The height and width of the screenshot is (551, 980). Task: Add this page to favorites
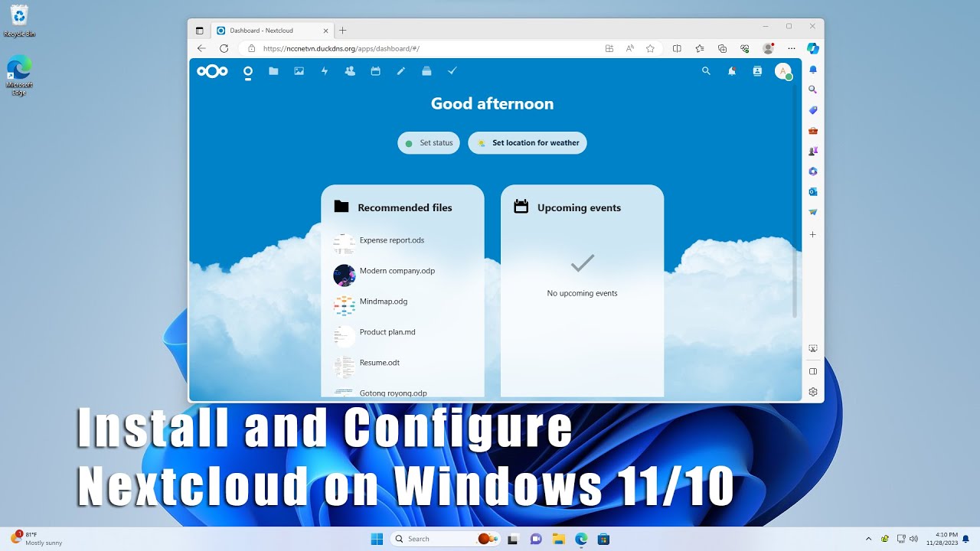(x=650, y=48)
